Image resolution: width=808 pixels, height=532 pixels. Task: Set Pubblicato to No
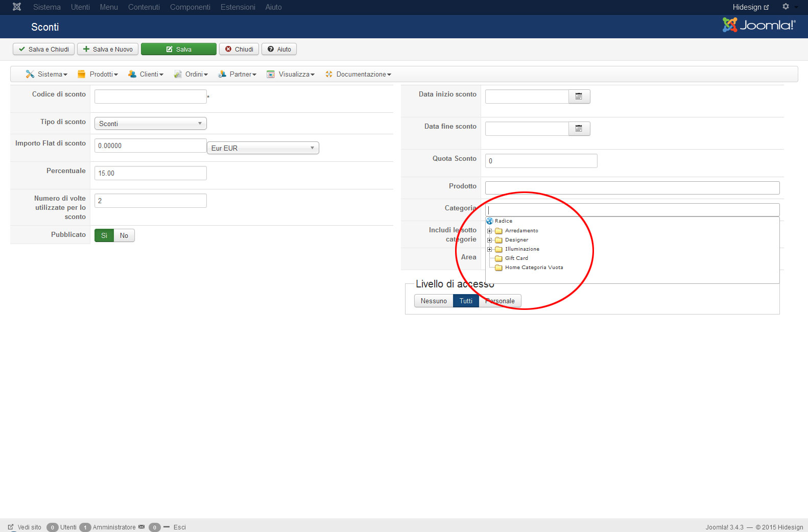pos(124,235)
